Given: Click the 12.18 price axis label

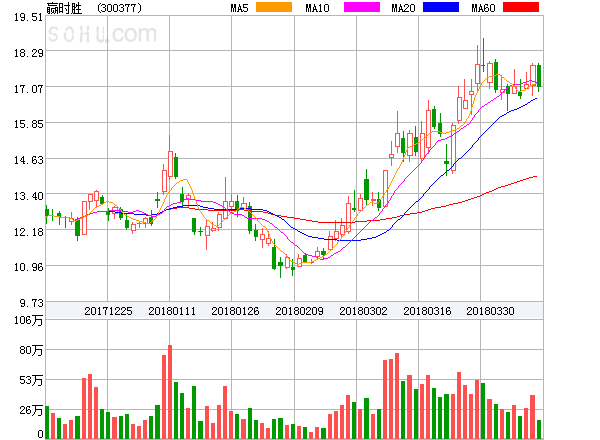Looking at the screenshot, I should tap(28, 232).
